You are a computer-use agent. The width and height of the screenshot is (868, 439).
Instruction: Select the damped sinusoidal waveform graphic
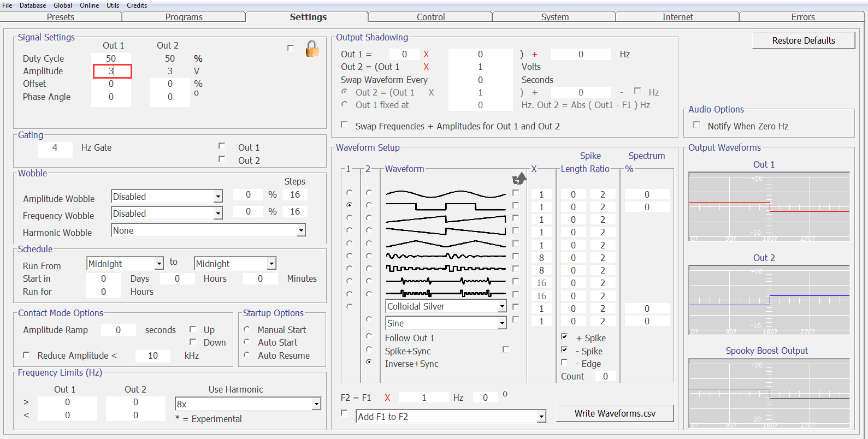coord(446,257)
